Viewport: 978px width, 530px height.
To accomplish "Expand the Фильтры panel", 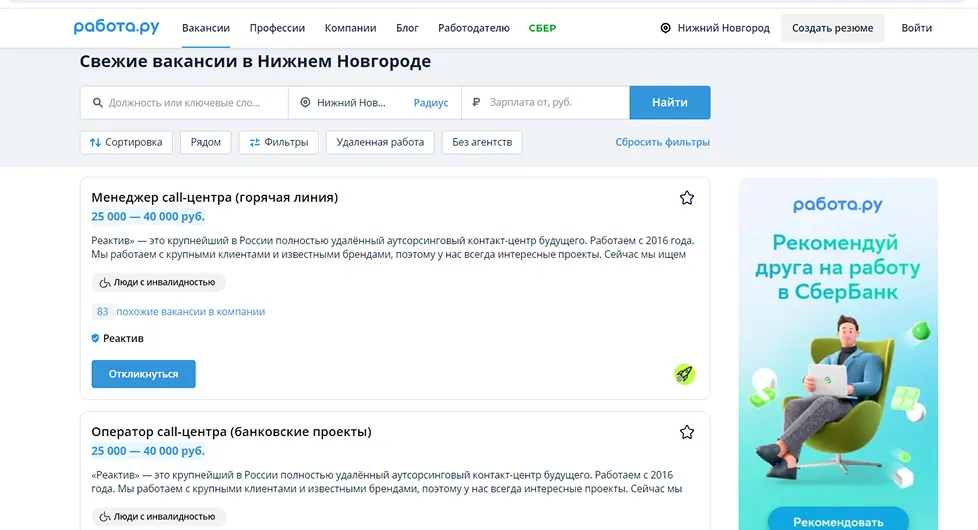I will coord(279,142).
